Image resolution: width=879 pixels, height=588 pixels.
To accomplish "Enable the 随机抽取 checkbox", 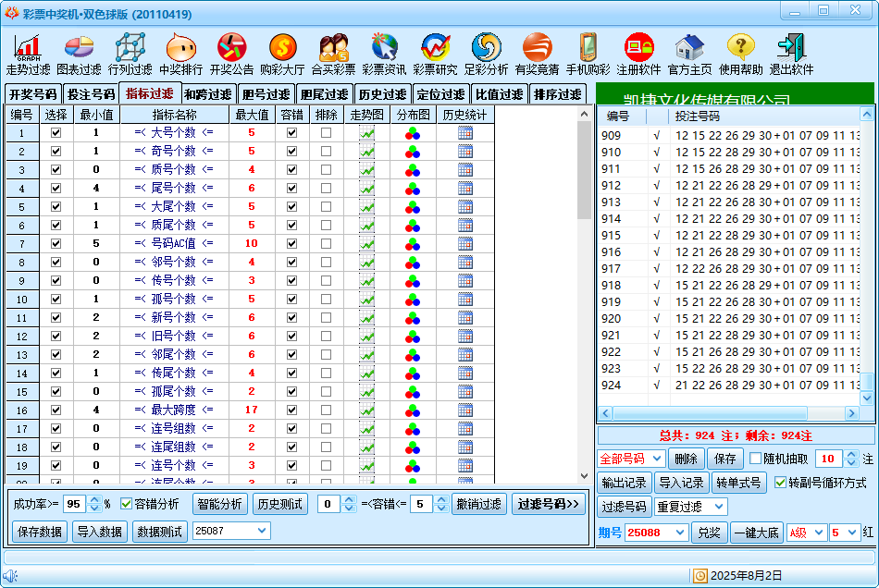I will 755,459.
